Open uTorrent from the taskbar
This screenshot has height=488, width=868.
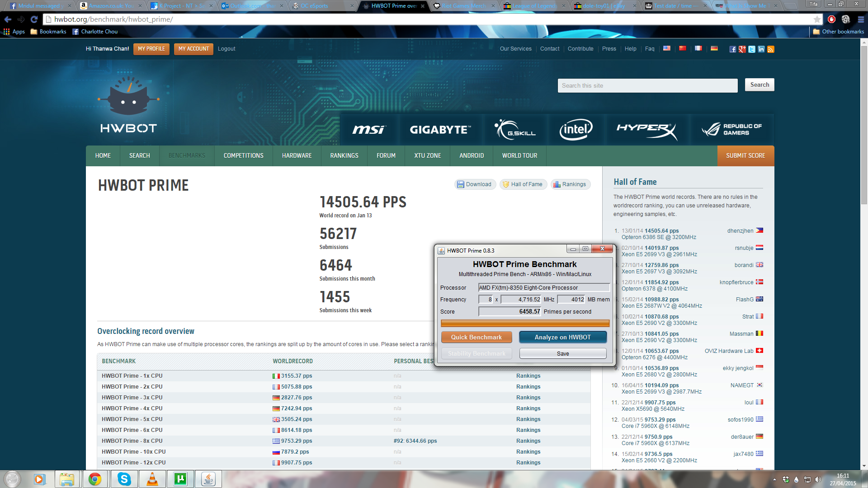pyautogui.click(x=180, y=479)
